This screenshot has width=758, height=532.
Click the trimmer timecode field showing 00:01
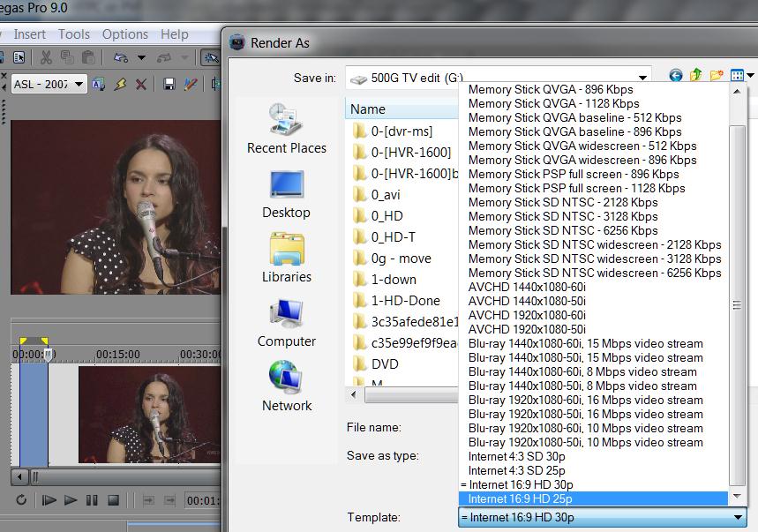pos(203,500)
